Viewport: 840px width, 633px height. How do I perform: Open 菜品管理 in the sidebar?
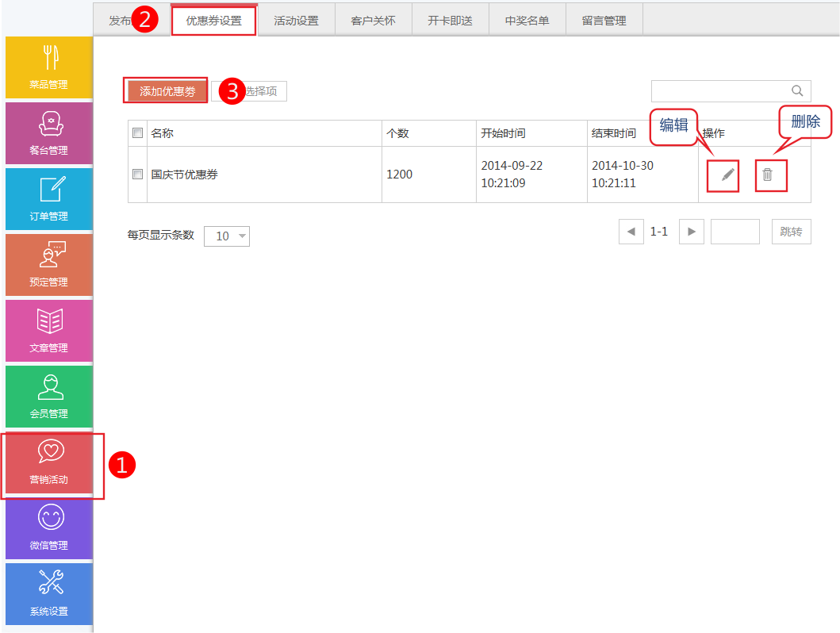click(48, 67)
